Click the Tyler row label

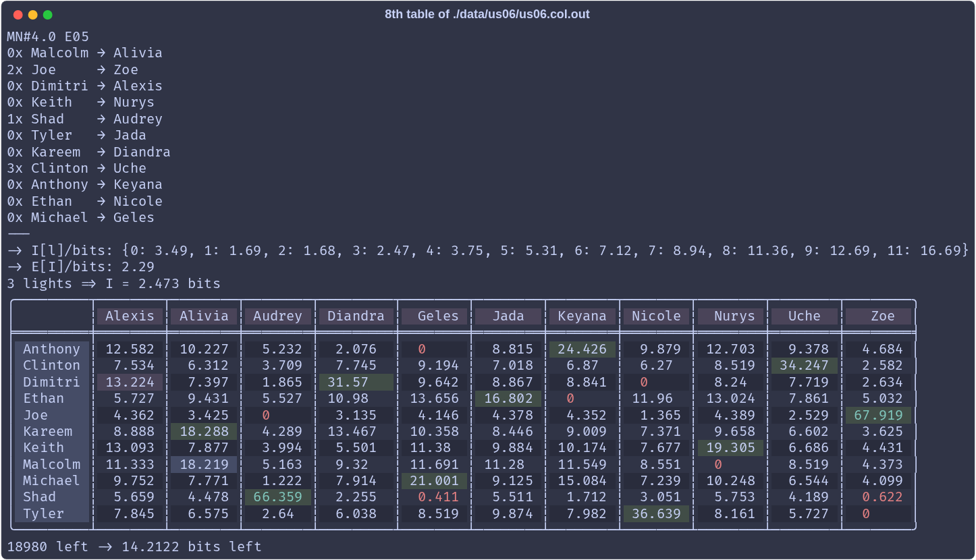click(52, 513)
